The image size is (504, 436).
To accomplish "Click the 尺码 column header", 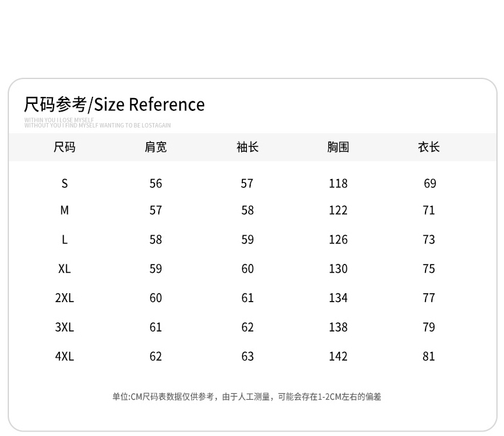I will (x=64, y=147).
